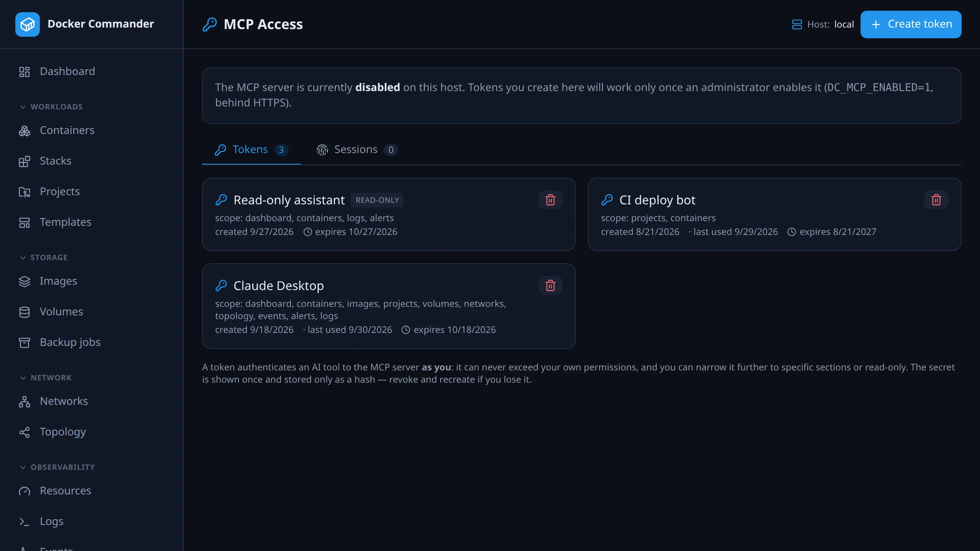This screenshot has height=551, width=980.
Task: Click the Resources gauge icon
Action: click(24, 491)
